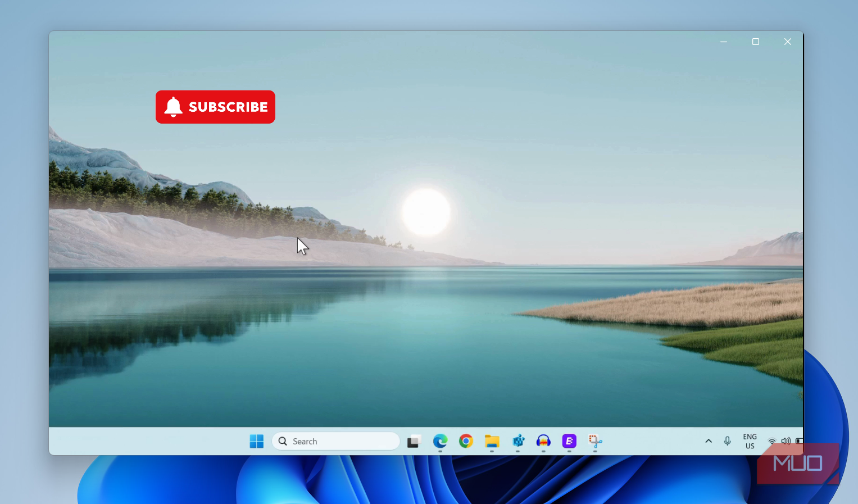This screenshot has height=504, width=858.
Task: Open the purple B app icon
Action: tap(569, 442)
